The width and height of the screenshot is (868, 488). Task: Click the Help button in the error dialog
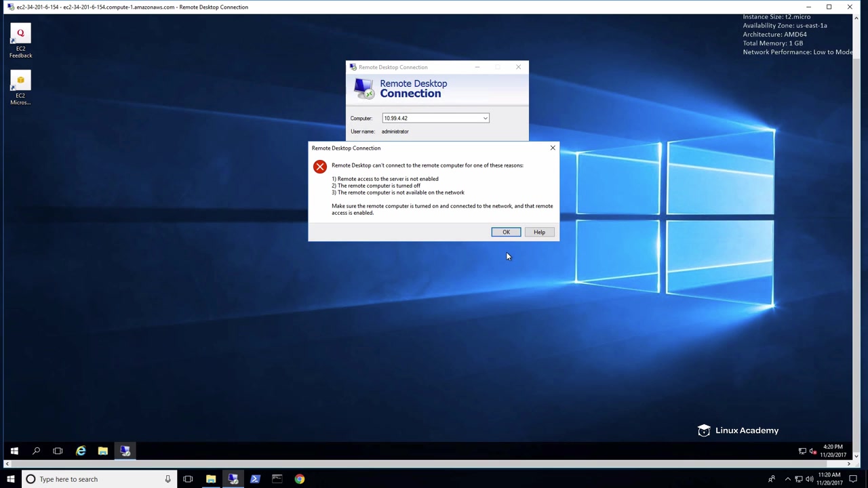[539, 232]
